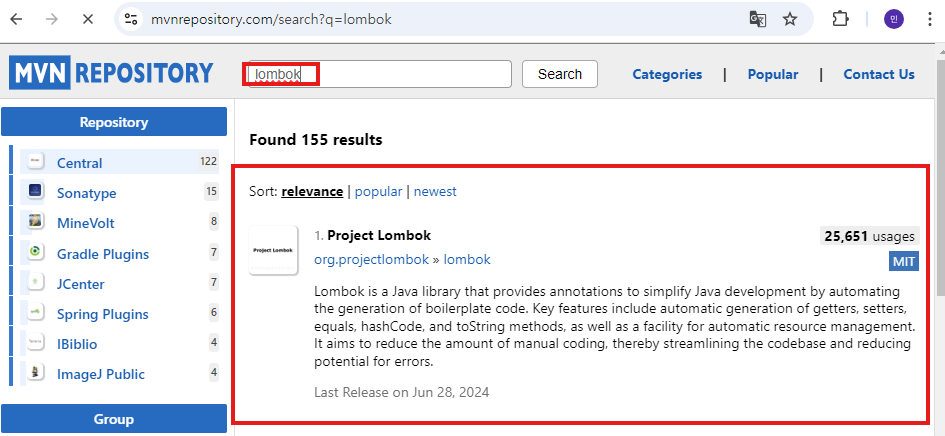Image resolution: width=945 pixels, height=436 pixels.
Task: Sort results by relevance
Action: coord(312,192)
